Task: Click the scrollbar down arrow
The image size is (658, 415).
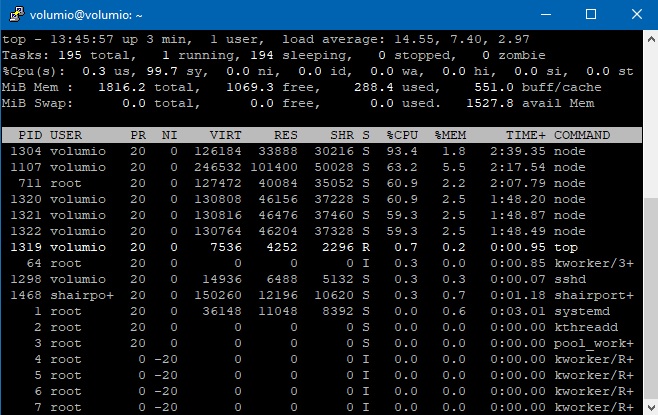Action: point(649,406)
